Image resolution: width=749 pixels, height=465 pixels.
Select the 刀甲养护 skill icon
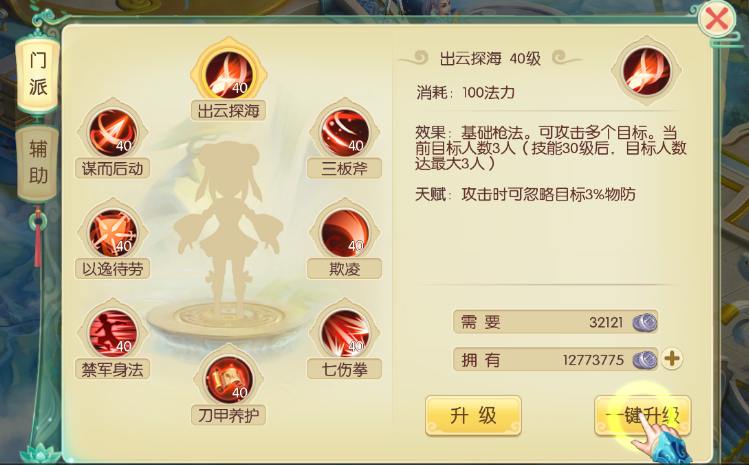point(228,380)
